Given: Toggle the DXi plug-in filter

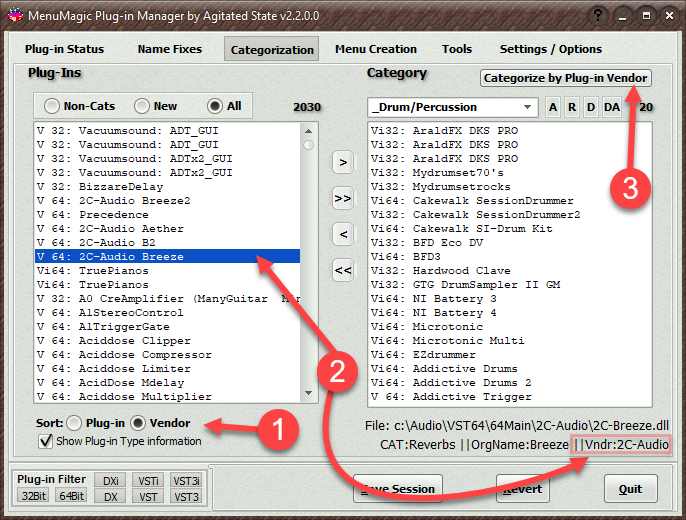Looking at the screenshot, I should click(x=110, y=481).
